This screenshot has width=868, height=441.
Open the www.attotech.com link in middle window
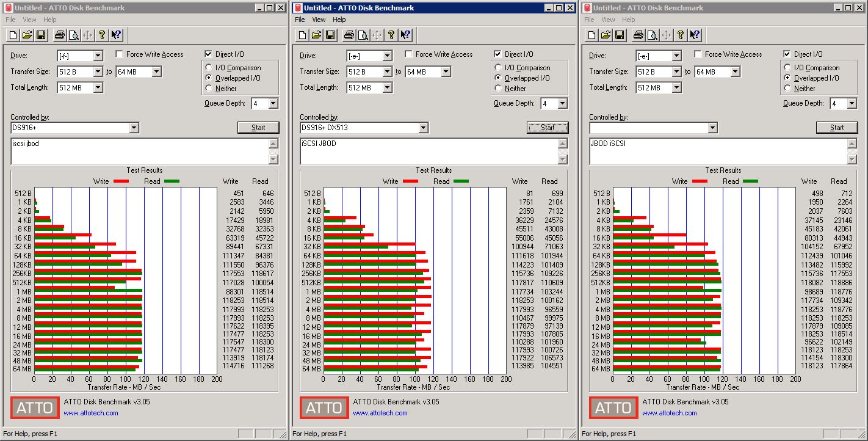coord(380,413)
